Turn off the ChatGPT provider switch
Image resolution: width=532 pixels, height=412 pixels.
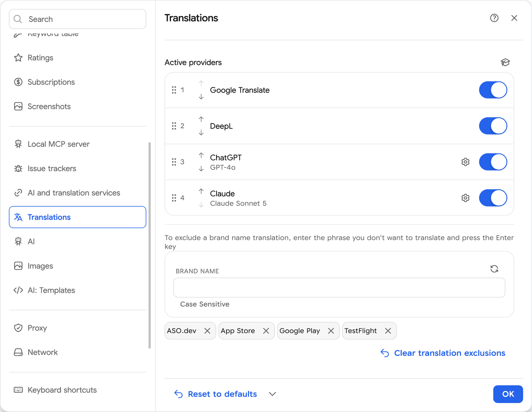coord(493,162)
